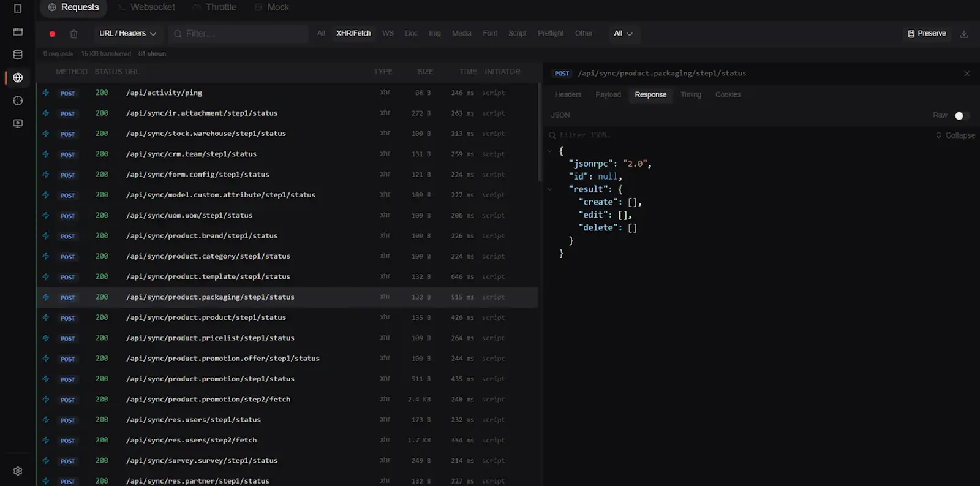
Task: Collapse the "result" JSON node chevron
Action: tap(549, 189)
